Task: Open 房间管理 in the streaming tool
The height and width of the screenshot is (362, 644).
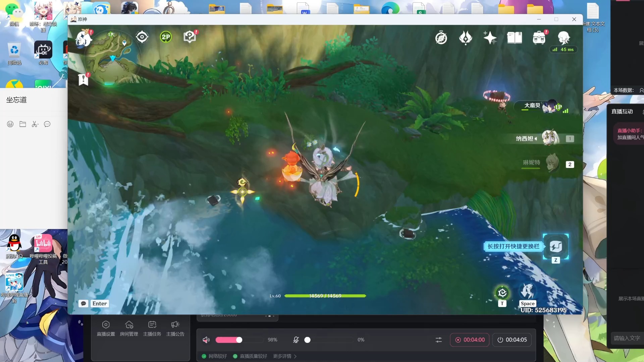Action: coord(129,328)
